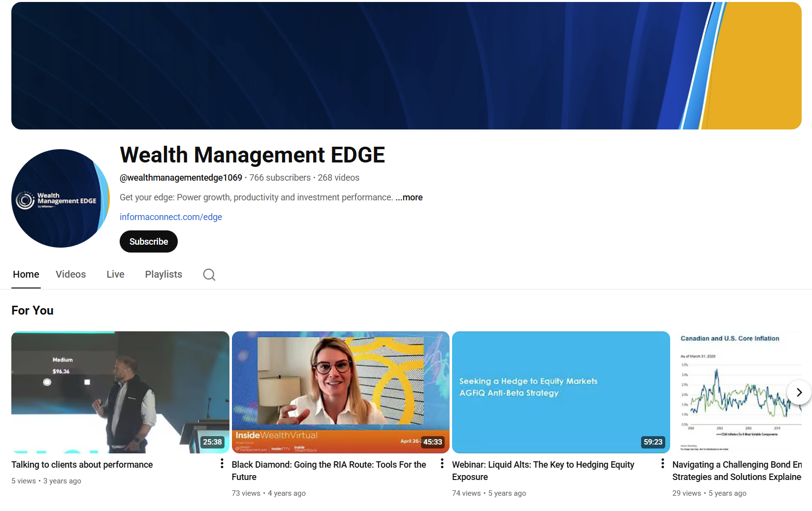The height and width of the screenshot is (511, 812).
Task: Open options menu for Talking to clients video
Action: [222, 464]
